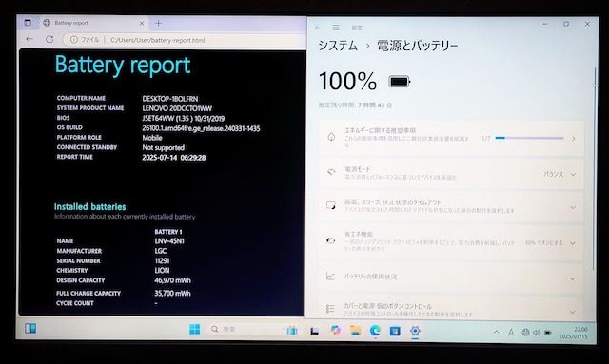Viewport: 609px width, 364px height.
Task: Open the network icon in system tray
Action: pyautogui.click(x=525, y=333)
